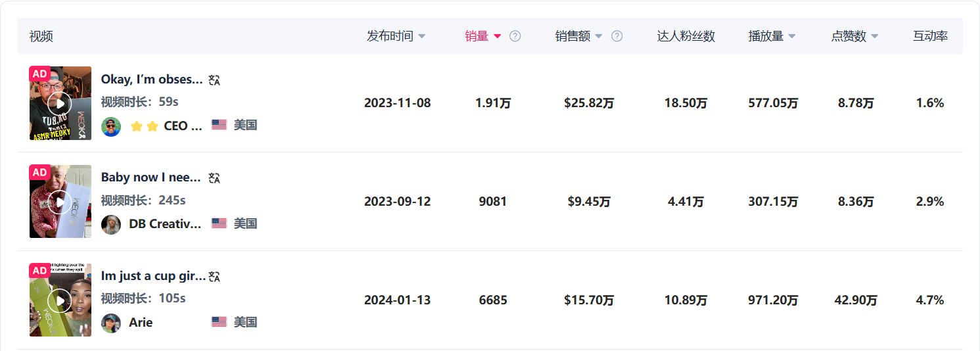Open Arie creator's avatar

pyautogui.click(x=111, y=323)
